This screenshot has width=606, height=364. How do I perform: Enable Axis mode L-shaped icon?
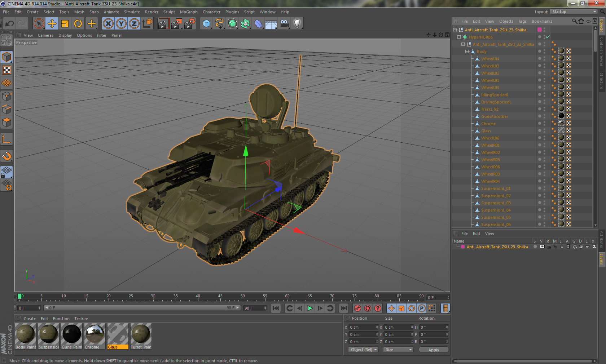tap(6, 139)
